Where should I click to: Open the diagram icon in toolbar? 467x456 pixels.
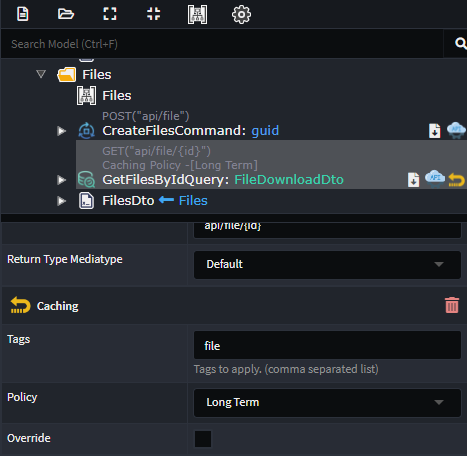coord(197,14)
